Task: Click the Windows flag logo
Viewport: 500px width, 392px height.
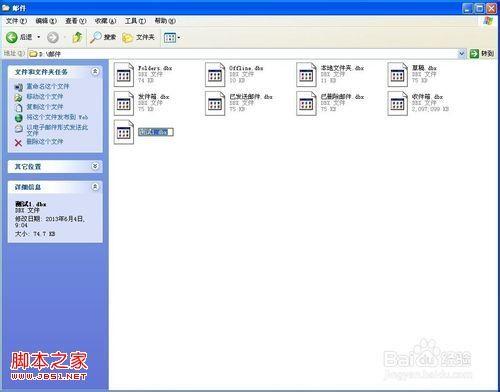Action: click(x=489, y=21)
